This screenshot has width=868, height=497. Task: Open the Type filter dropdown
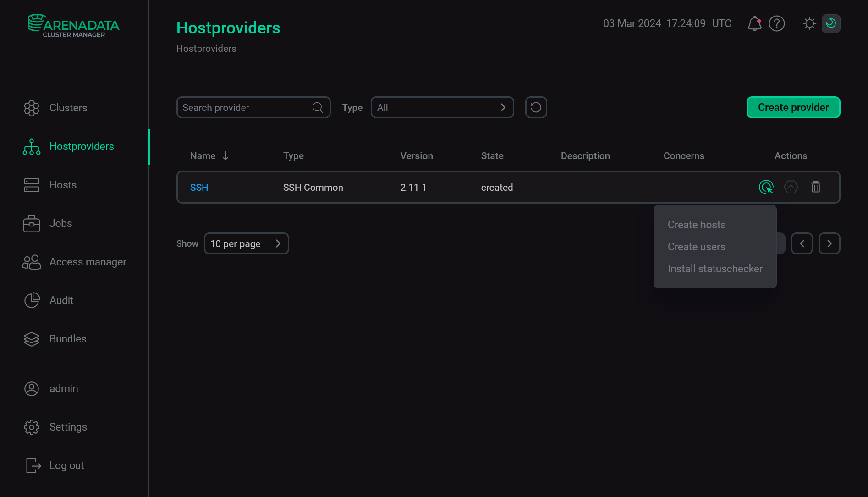tap(442, 107)
